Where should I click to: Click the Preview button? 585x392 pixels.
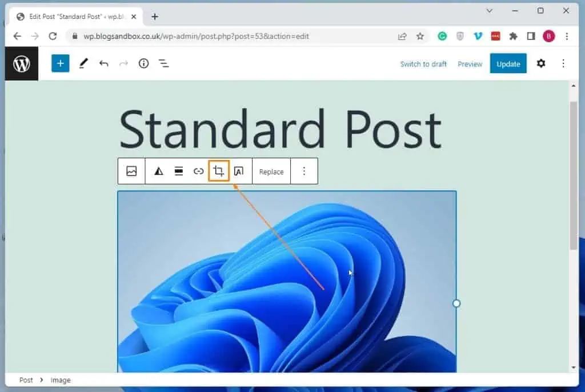pyautogui.click(x=470, y=64)
